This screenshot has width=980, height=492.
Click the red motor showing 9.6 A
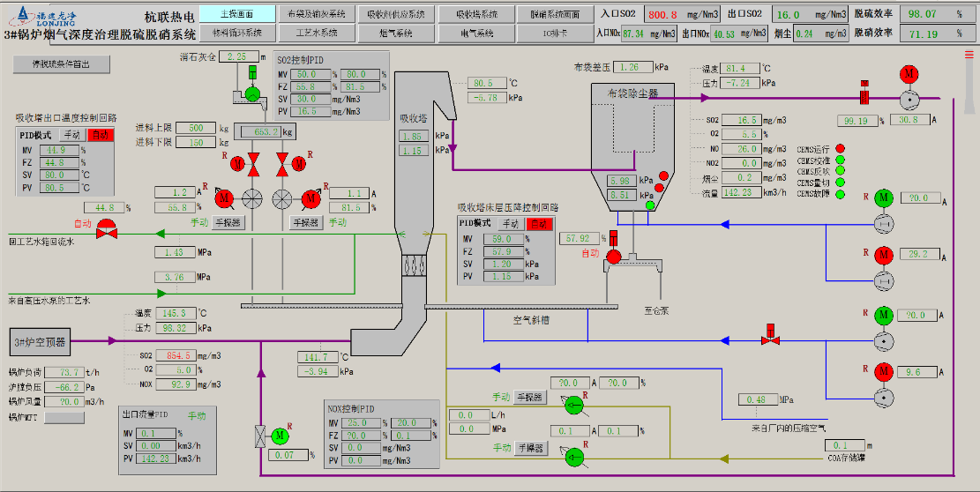pyautogui.click(x=883, y=372)
